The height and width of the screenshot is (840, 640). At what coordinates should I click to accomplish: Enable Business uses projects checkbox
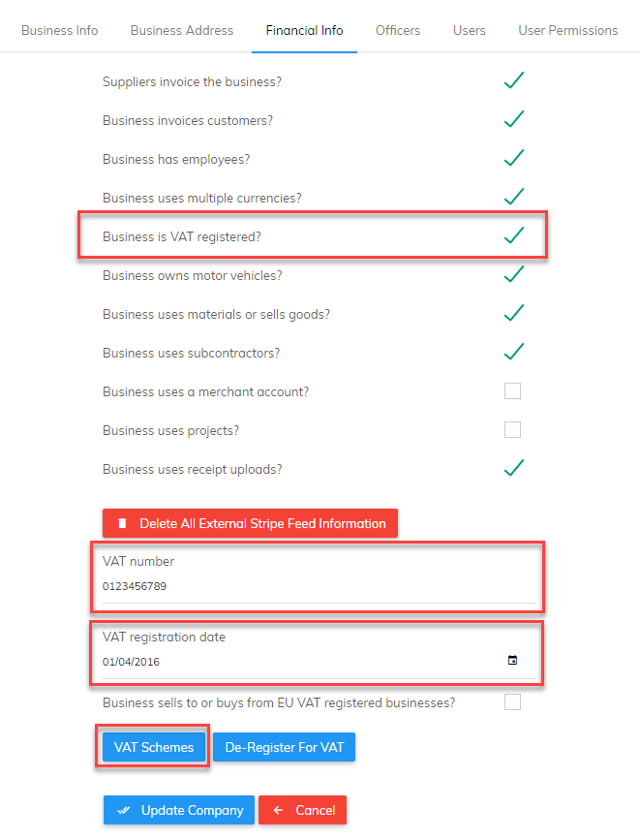coord(512,429)
